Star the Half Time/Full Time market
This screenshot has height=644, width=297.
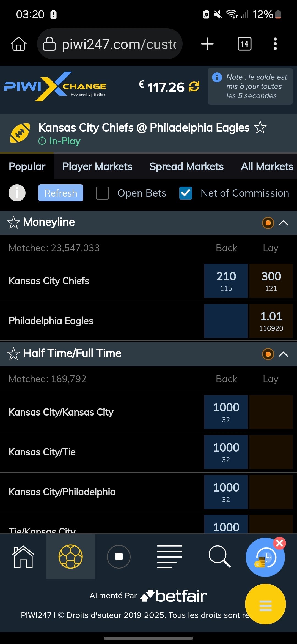13,354
